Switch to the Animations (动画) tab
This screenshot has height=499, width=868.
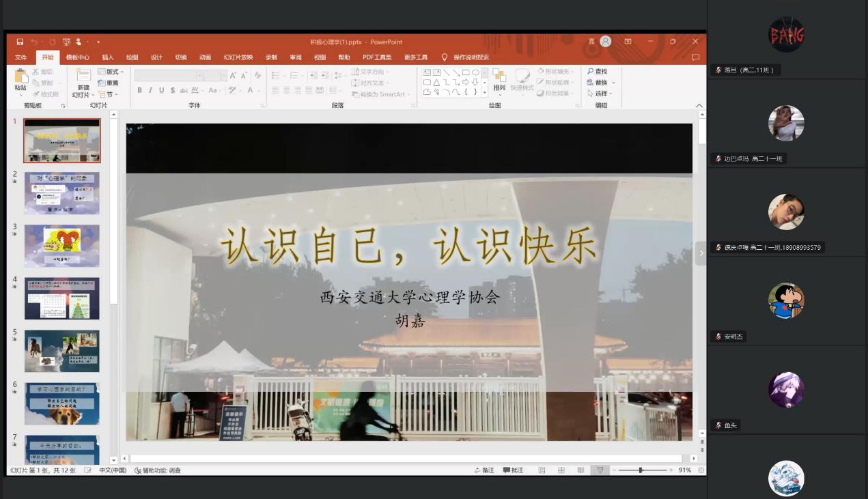[x=205, y=57]
